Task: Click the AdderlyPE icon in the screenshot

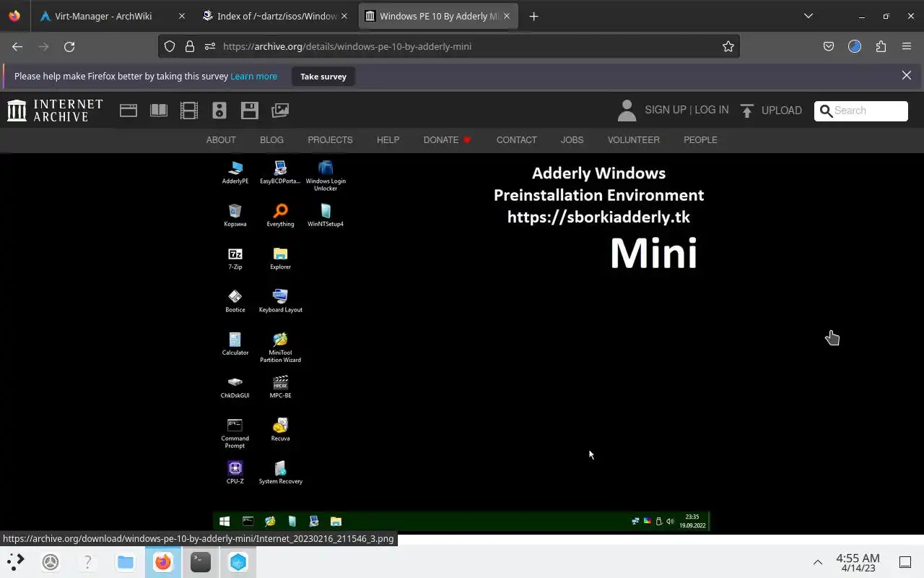Action: pos(235,173)
